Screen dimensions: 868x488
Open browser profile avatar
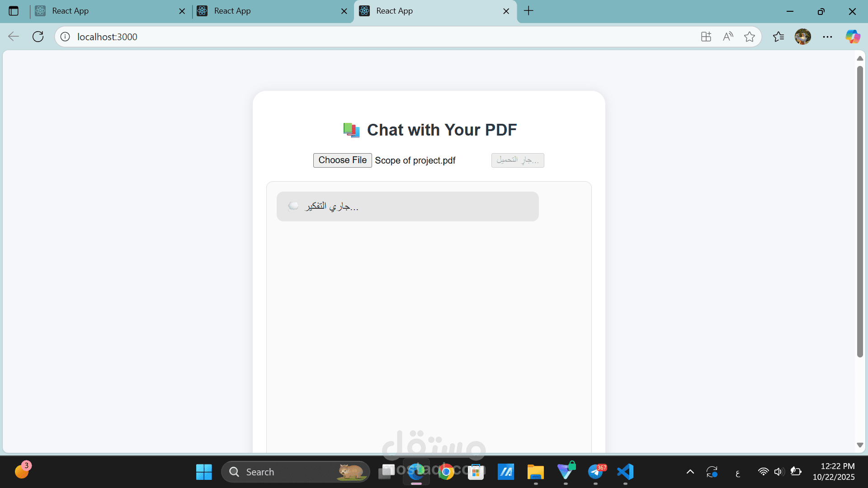pyautogui.click(x=803, y=37)
